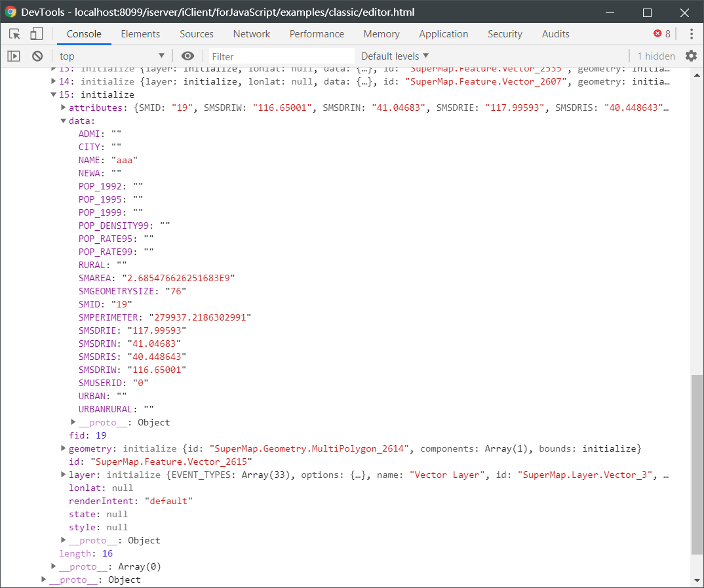This screenshot has width=704, height=588.
Task: Toggle the device toolbar icon
Action: (x=36, y=34)
